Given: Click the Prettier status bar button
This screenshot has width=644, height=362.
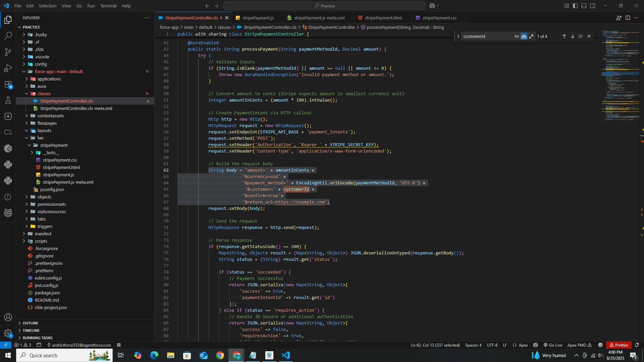Looking at the screenshot, I should click(619, 345).
